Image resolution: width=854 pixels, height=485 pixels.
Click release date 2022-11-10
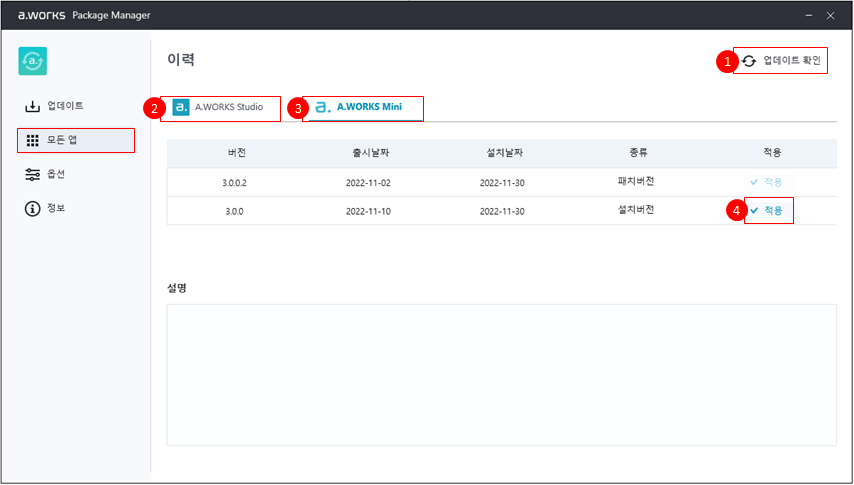368,211
